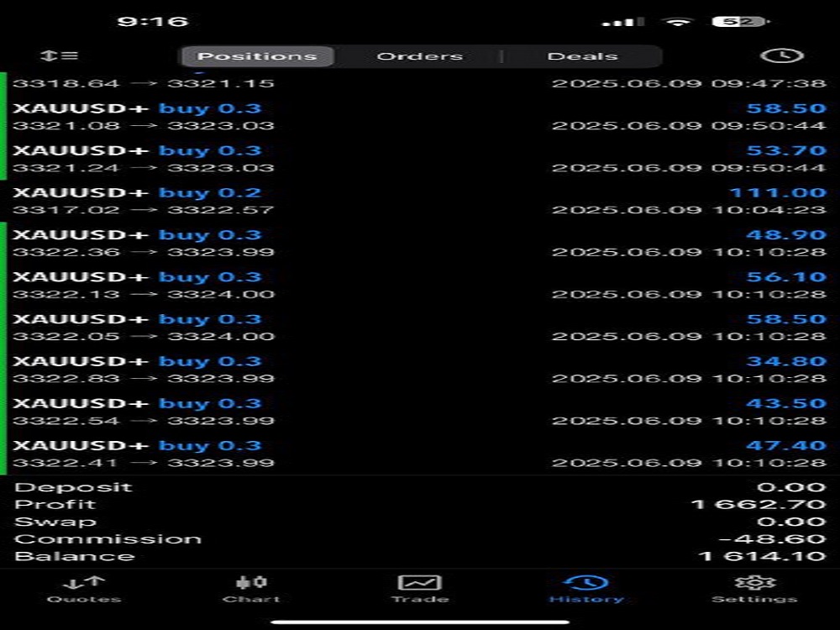Tap the iOS home indicator bar

(x=420, y=622)
